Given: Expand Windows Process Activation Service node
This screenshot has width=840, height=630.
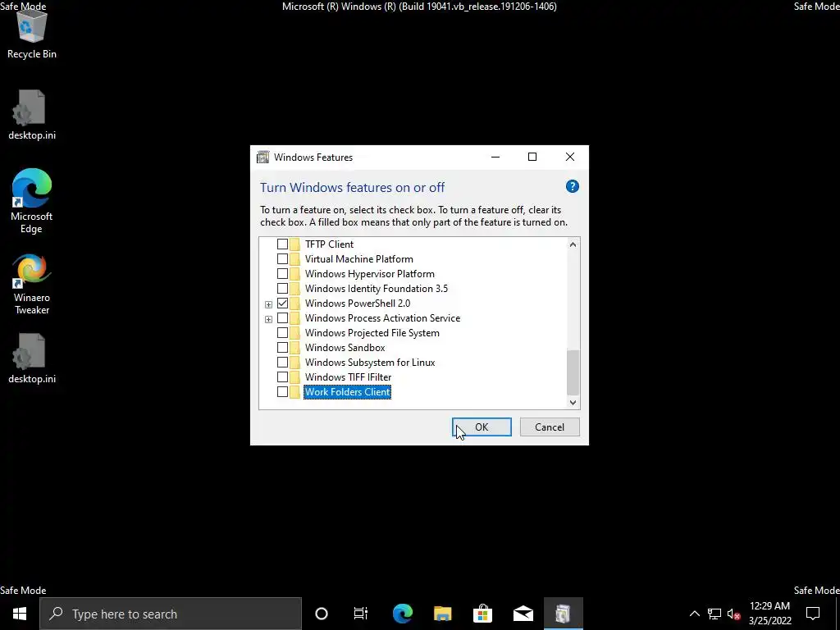Looking at the screenshot, I should tap(268, 319).
